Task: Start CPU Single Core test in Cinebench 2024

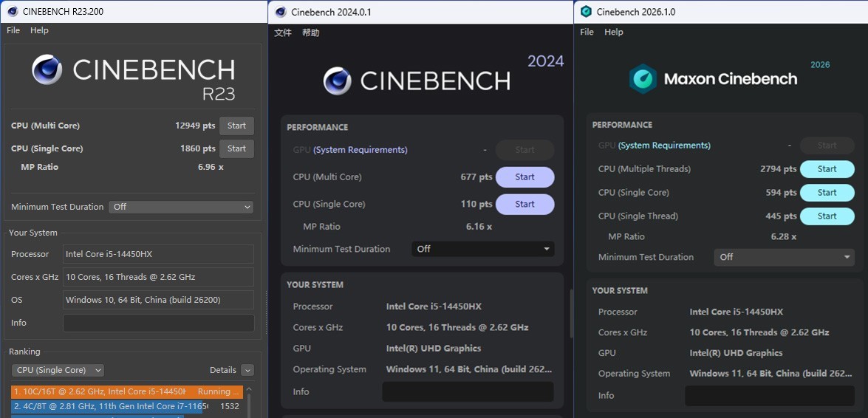Action: point(524,205)
